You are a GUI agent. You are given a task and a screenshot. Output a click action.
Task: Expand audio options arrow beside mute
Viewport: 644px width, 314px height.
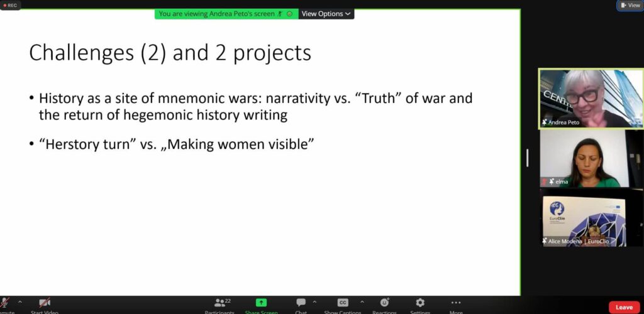coord(19,302)
